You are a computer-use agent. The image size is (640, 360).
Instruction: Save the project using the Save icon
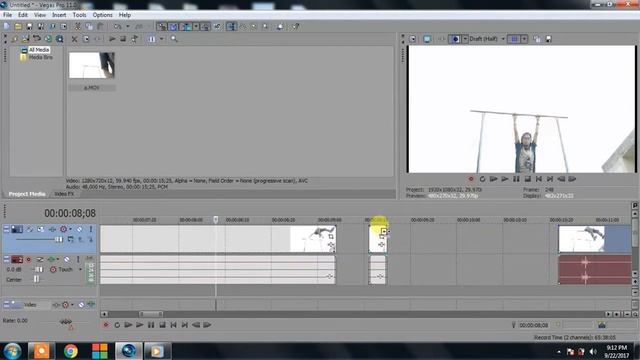29,27
